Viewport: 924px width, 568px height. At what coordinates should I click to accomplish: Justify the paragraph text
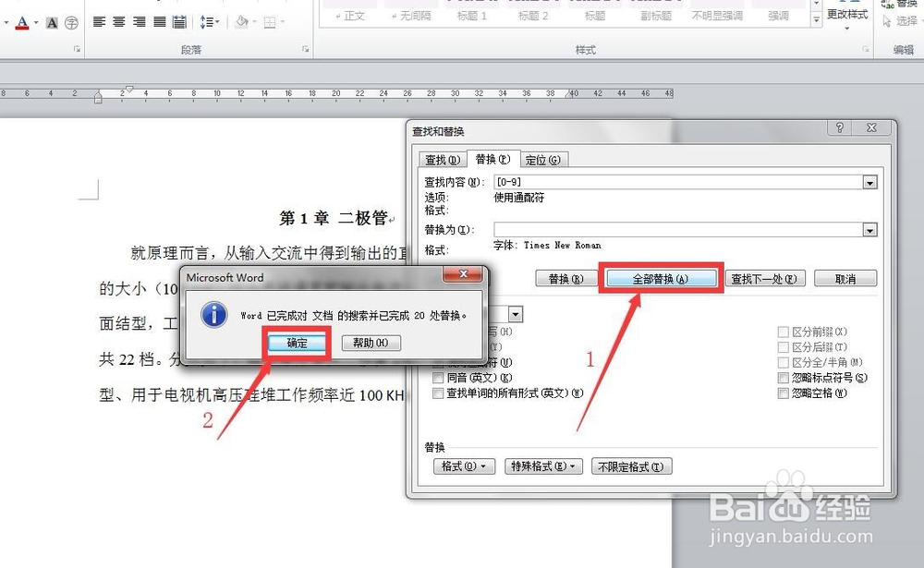point(159,22)
